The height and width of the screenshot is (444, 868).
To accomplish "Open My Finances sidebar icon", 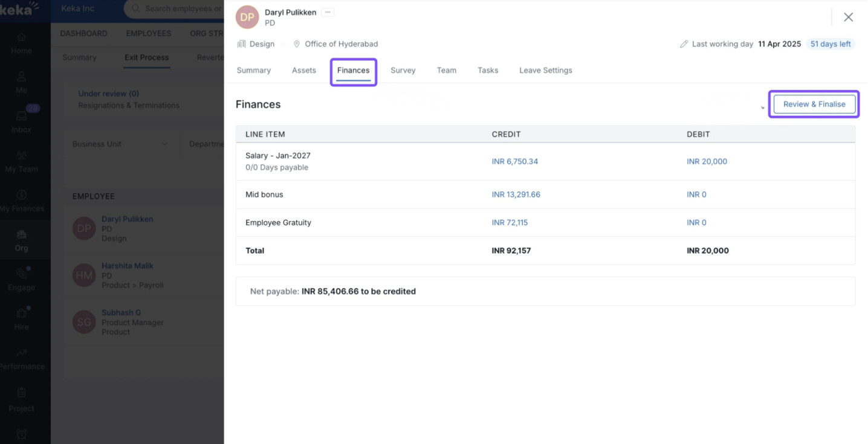I will pyautogui.click(x=21, y=195).
